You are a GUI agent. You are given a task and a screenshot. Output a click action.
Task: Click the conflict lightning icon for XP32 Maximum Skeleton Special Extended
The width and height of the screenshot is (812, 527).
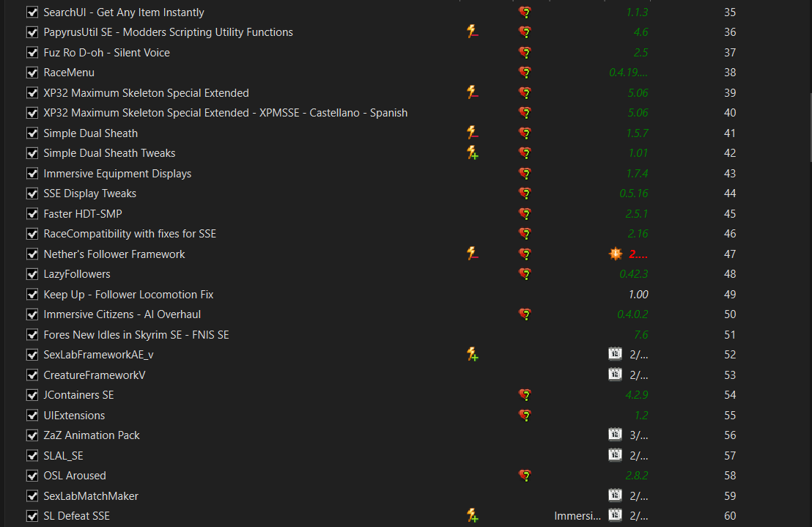tap(472, 92)
